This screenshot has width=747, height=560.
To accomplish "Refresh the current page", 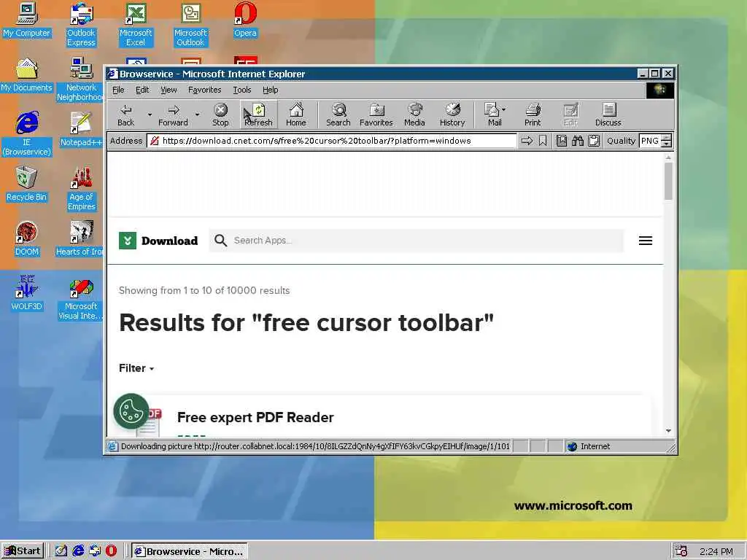I will [258, 114].
